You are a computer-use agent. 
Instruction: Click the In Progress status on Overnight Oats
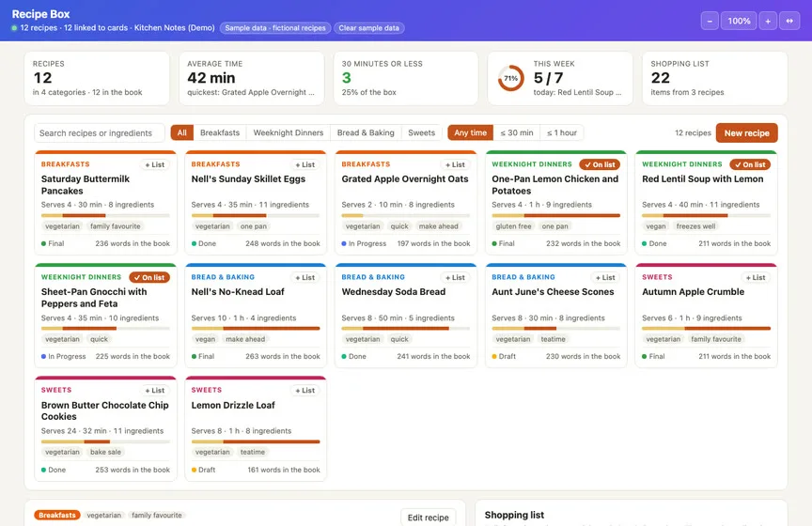click(364, 243)
